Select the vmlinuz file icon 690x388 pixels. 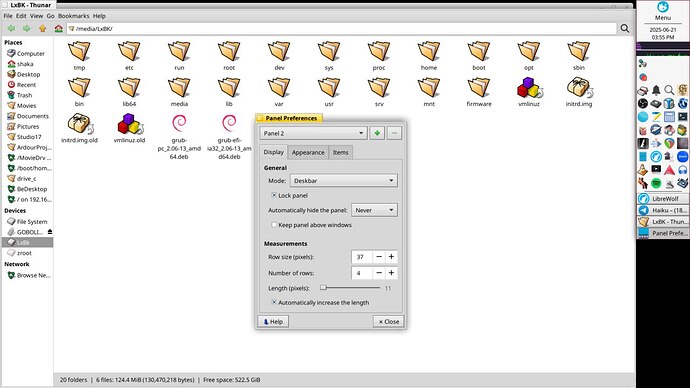pos(529,88)
